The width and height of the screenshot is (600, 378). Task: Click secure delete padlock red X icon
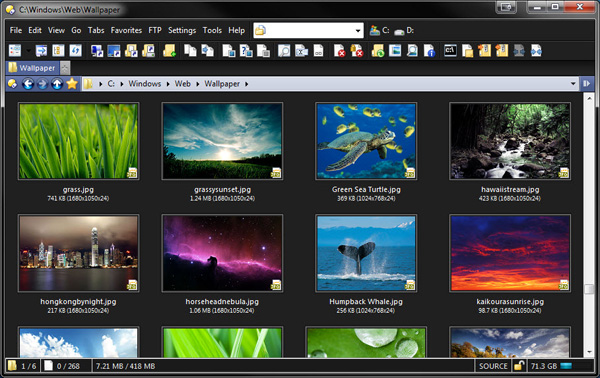(x=357, y=51)
